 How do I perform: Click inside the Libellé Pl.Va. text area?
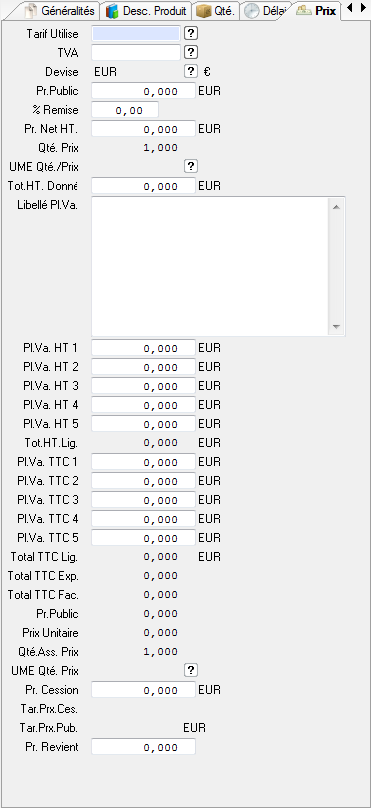click(x=211, y=266)
